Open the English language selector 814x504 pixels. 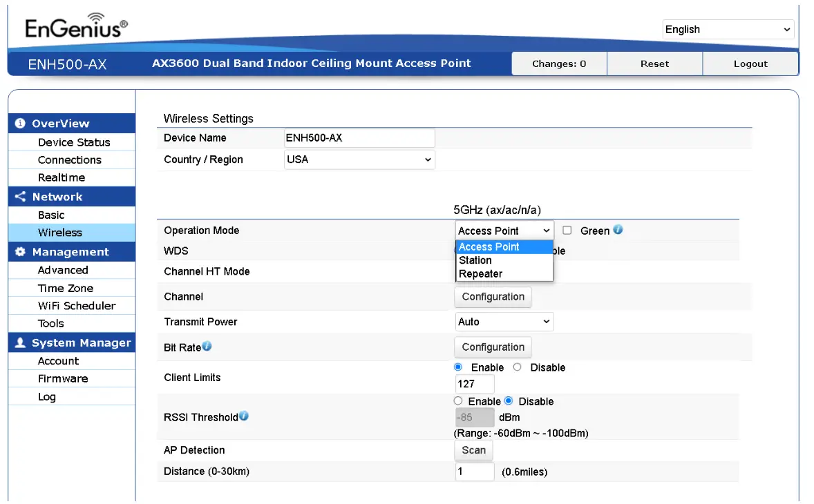(727, 29)
